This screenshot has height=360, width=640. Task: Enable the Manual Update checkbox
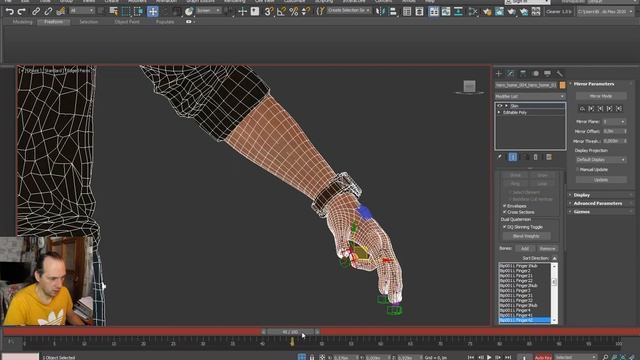(x=578, y=169)
